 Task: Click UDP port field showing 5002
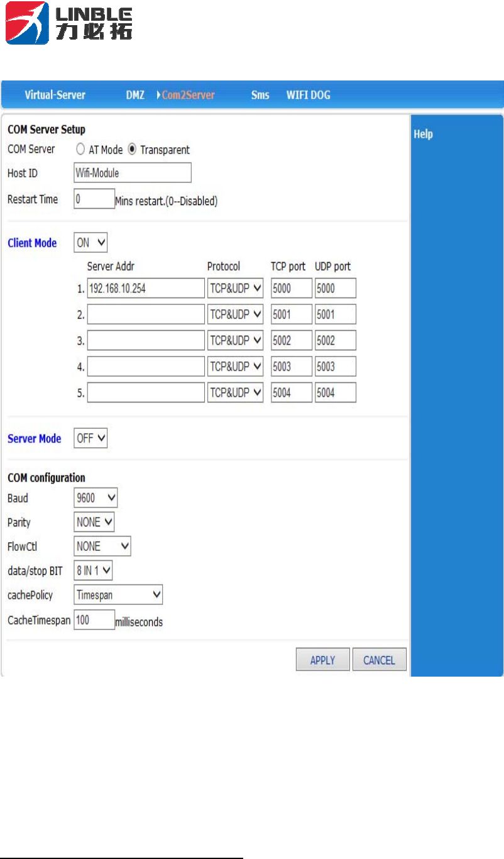point(336,340)
